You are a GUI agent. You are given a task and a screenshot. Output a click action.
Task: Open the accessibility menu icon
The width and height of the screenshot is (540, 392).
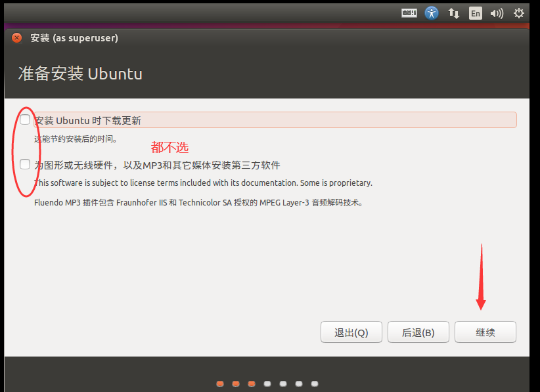pyautogui.click(x=432, y=13)
